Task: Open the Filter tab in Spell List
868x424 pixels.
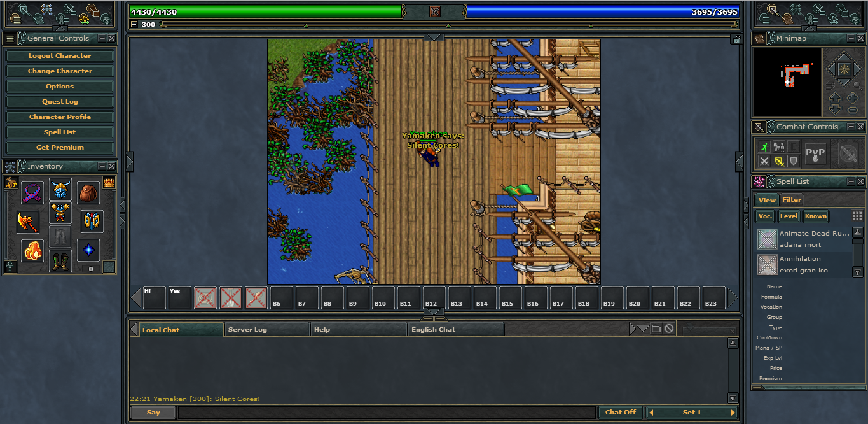Action: click(792, 200)
